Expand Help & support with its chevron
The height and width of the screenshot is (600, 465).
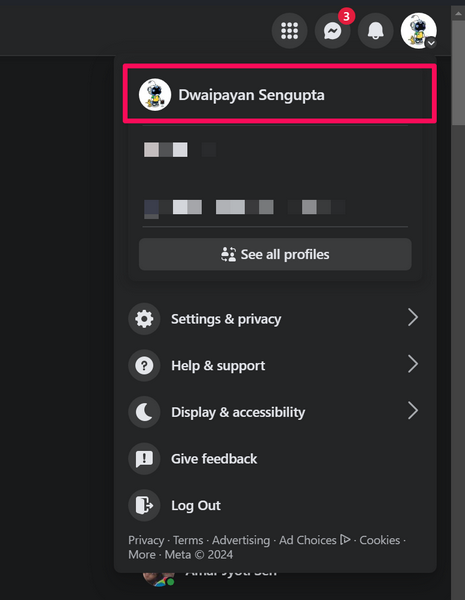coord(413,364)
